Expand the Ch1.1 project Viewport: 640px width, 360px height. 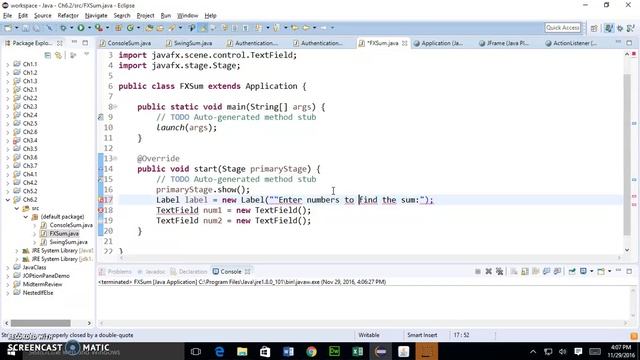coord(8,64)
